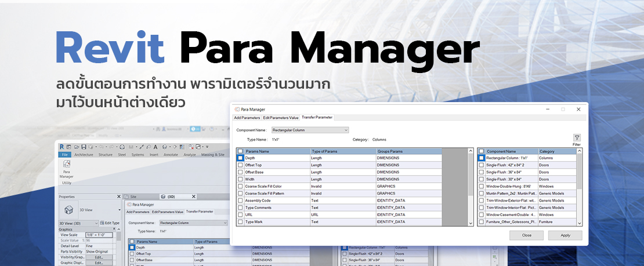Switch to the Edit Parameters Value tab

pyautogui.click(x=281, y=118)
